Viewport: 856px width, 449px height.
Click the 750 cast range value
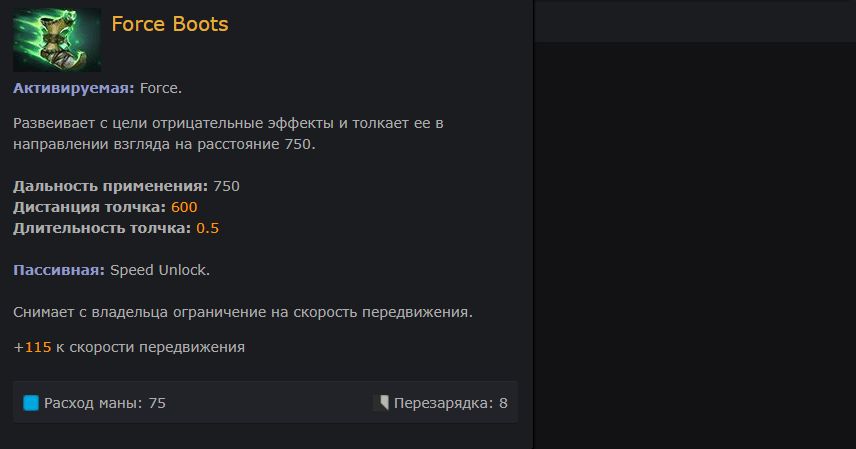click(x=226, y=186)
